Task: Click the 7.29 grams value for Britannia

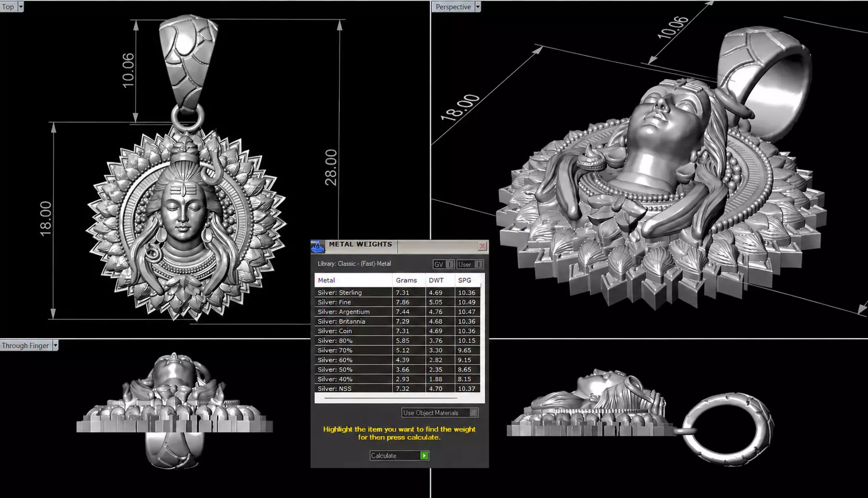Action: [x=403, y=321]
